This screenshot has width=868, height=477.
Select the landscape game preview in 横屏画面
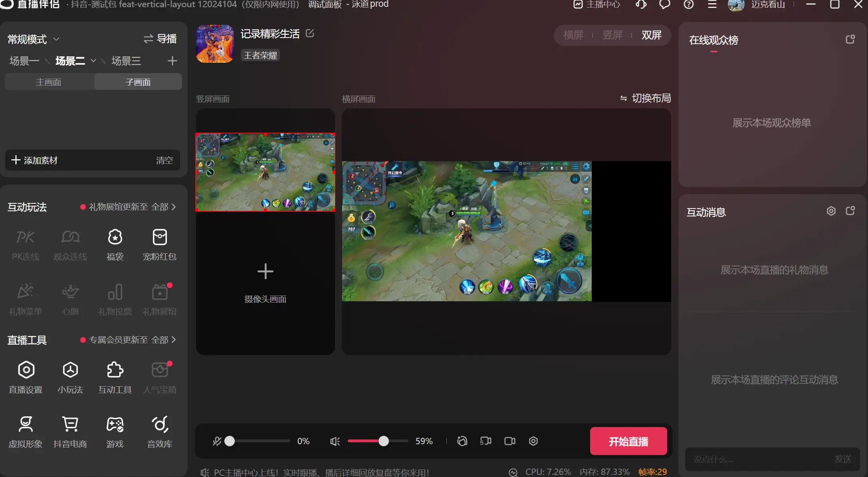[467, 231]
